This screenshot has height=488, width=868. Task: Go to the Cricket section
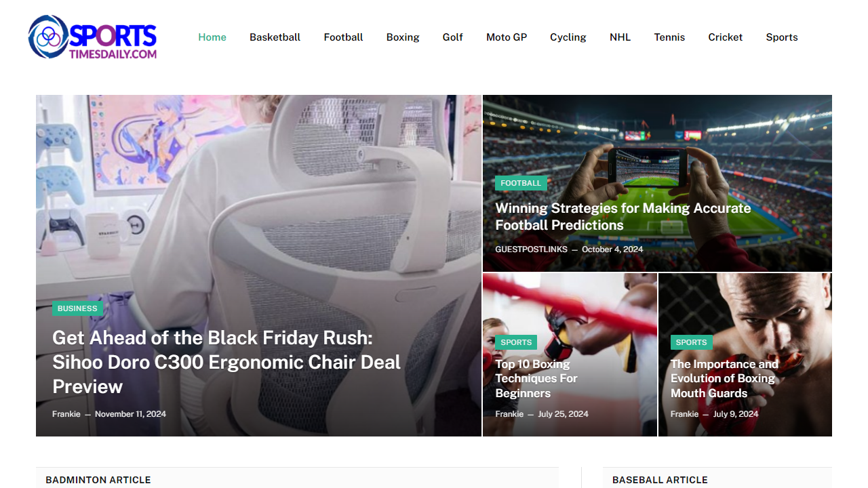click(725, 37)
